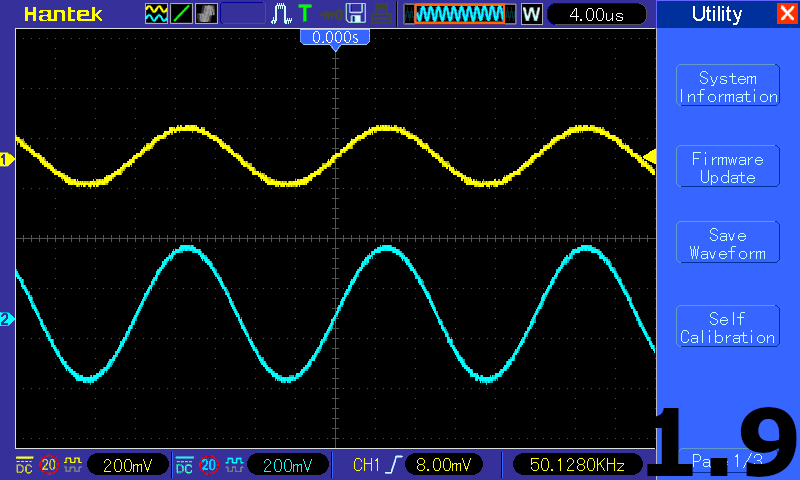
Task: Click the 0.000s horizontal trigger position marker
Action: (x=335, y=37)
